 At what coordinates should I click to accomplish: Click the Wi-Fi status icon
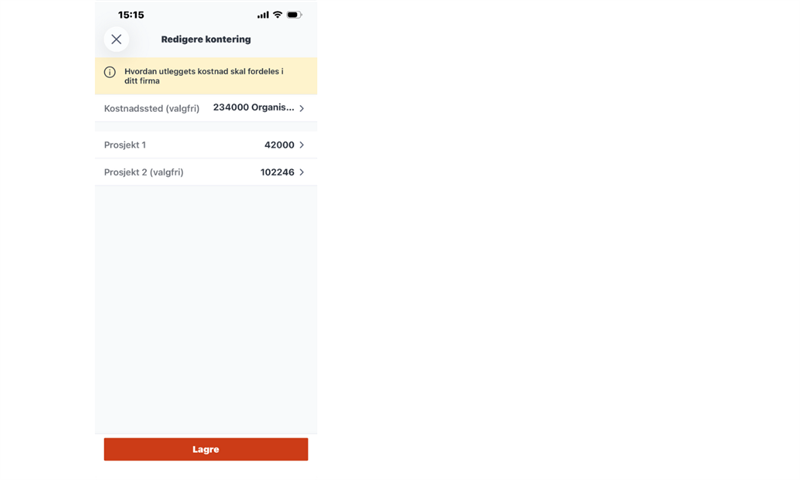coord(278,15)
